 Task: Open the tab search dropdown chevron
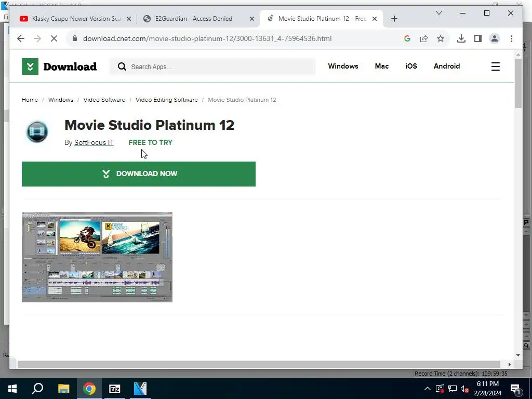click(x=438, y=13)
